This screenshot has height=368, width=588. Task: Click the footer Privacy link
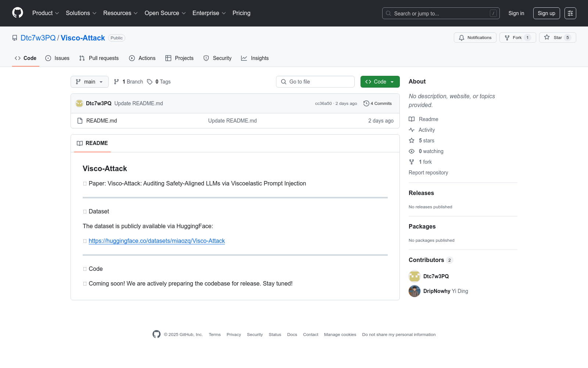pyautogui.click(x=234, y=335)
